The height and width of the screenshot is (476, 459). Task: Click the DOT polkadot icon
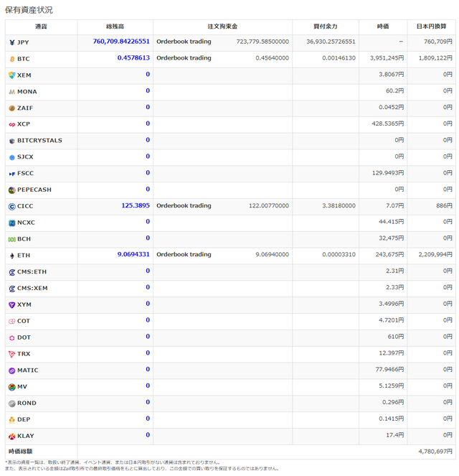pyautogui.click(x=11, y=337)
